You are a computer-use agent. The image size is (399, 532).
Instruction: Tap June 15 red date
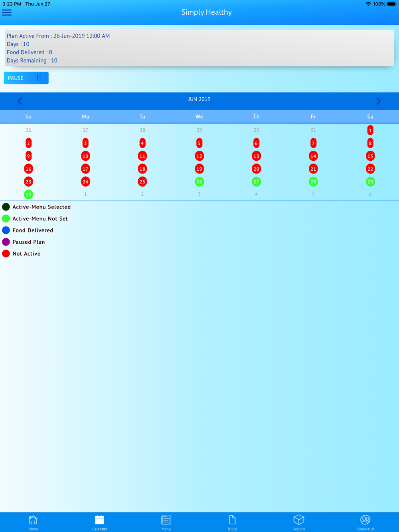tap(370, 156)
